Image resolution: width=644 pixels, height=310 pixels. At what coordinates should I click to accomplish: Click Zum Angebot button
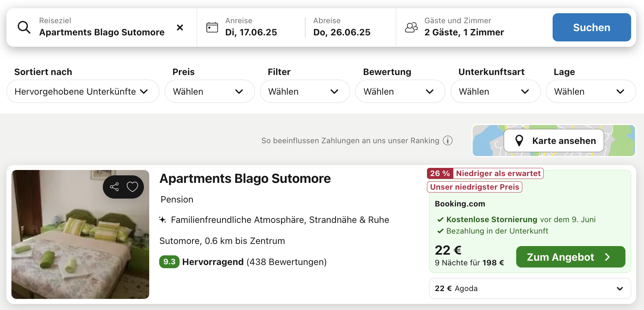(570, 257)
